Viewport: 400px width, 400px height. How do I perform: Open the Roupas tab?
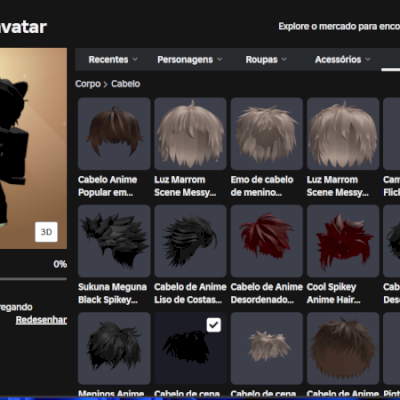click(x=262, y=60)
